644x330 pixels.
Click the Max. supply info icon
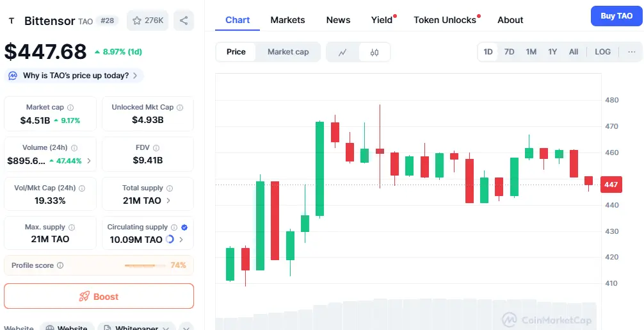coord(72,227)
